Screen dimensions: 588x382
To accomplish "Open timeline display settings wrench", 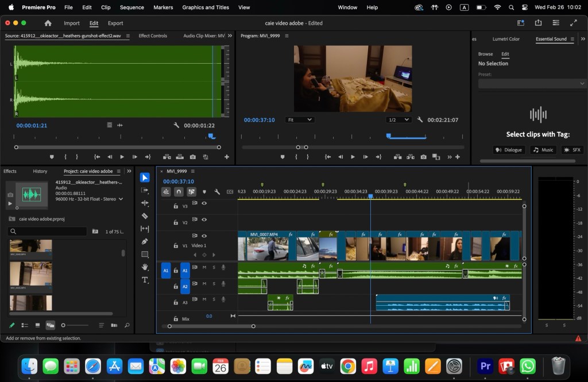I will coord(217,192).
